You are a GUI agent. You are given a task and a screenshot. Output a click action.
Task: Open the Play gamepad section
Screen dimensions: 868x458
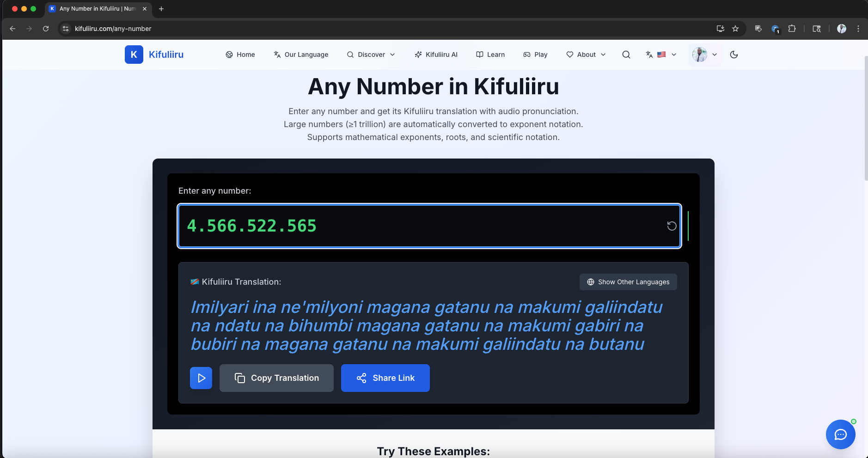click(x=535, y=55)
